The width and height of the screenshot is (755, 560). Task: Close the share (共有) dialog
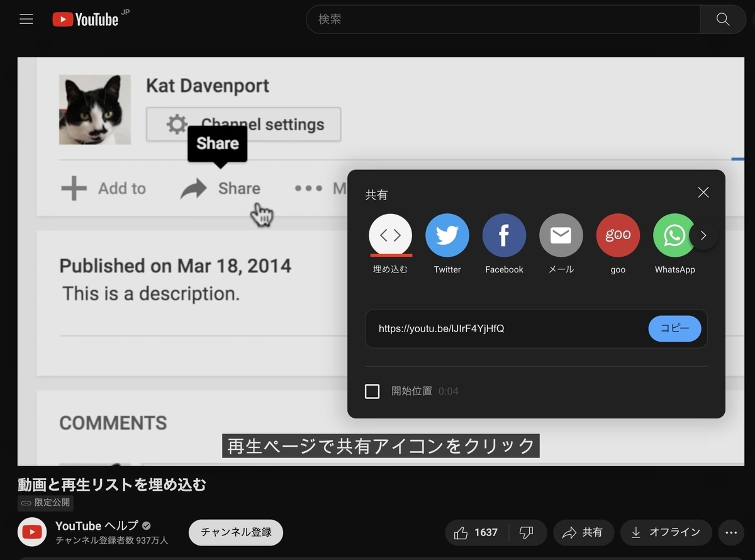point(703,193)
